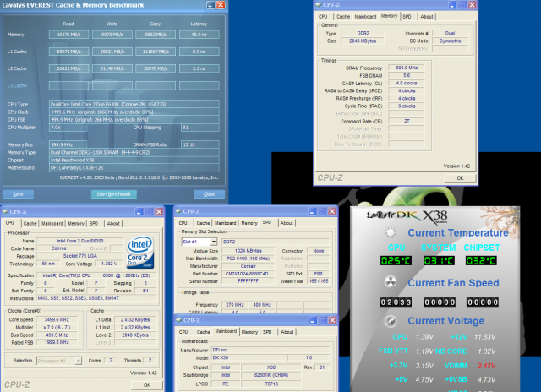Close the CPU-Z Mainboard window
Image resolution: width=541 pixels, height=392 pixels.
[x=332, y=320]
